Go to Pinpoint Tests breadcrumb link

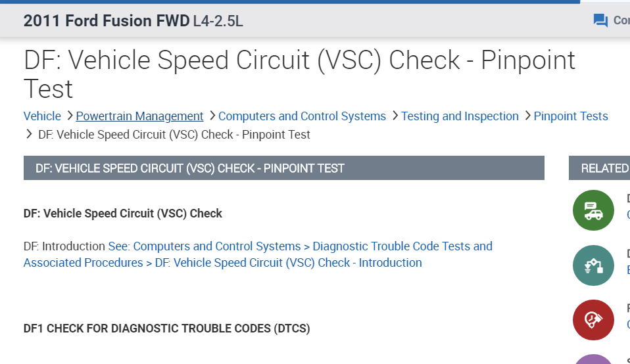(x=571, y=116)
